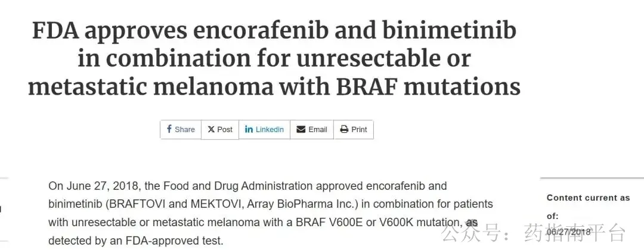Select the Share button label
Viewport: 644px width, 250px height.
[x=185, y=130]
